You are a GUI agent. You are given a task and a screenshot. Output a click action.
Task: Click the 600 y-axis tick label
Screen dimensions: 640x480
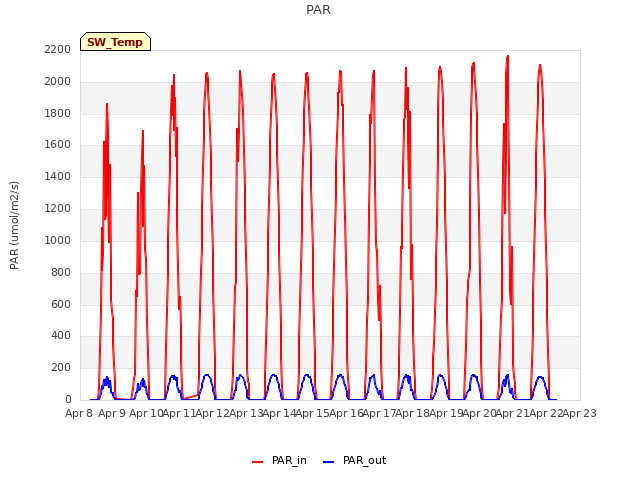[x=61, y=304]
